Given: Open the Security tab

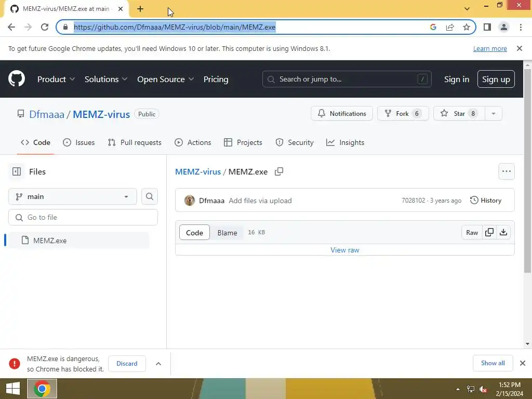Looking at the screenshot, I should 295,142.
